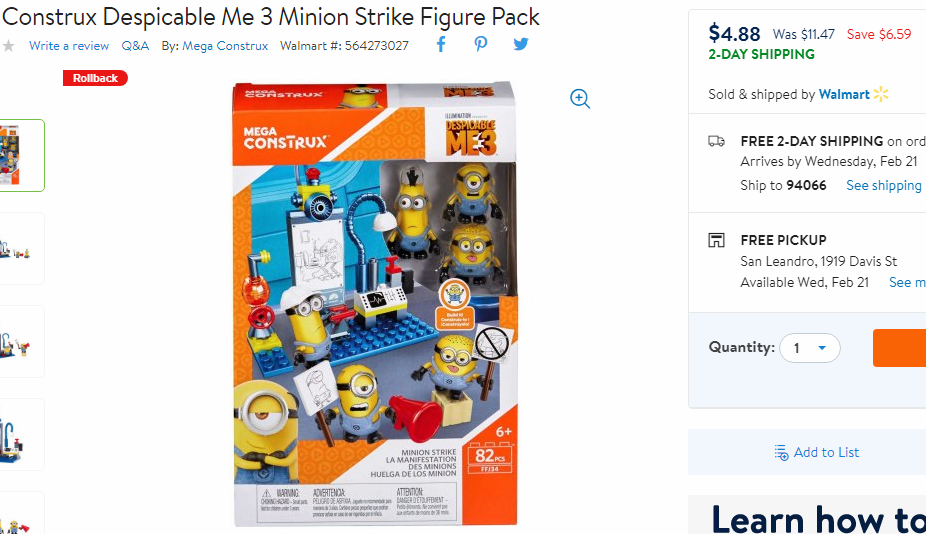The width and height of the screenshot is (926, 534).
Task: Zoom the product image with the magnifier icon
Action: [580, 99]
